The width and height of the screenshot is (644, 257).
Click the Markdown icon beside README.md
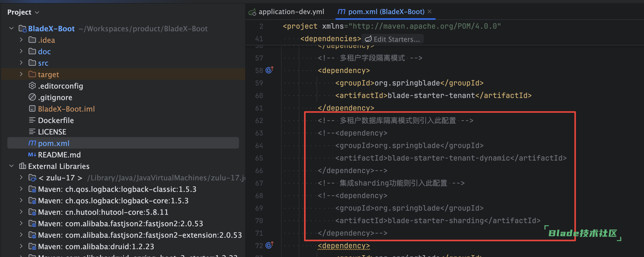click(x=32, y=155)
